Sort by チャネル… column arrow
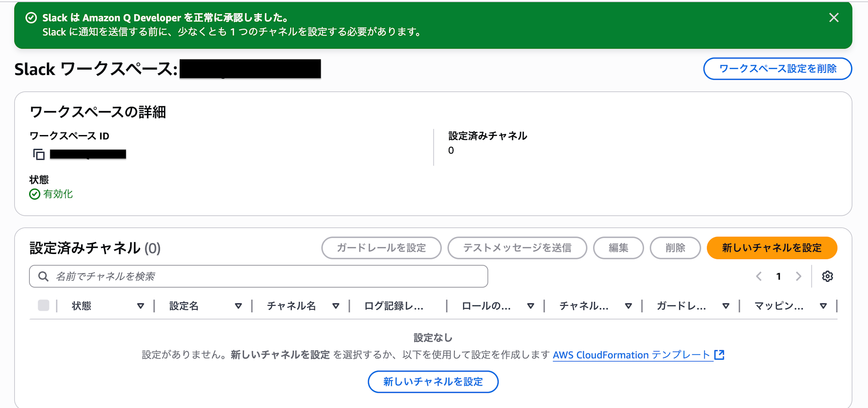 628,306
